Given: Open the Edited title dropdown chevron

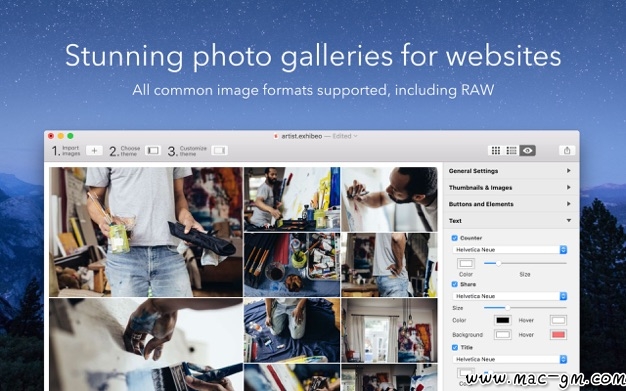Looking at the screenshot, I should 355,136.
